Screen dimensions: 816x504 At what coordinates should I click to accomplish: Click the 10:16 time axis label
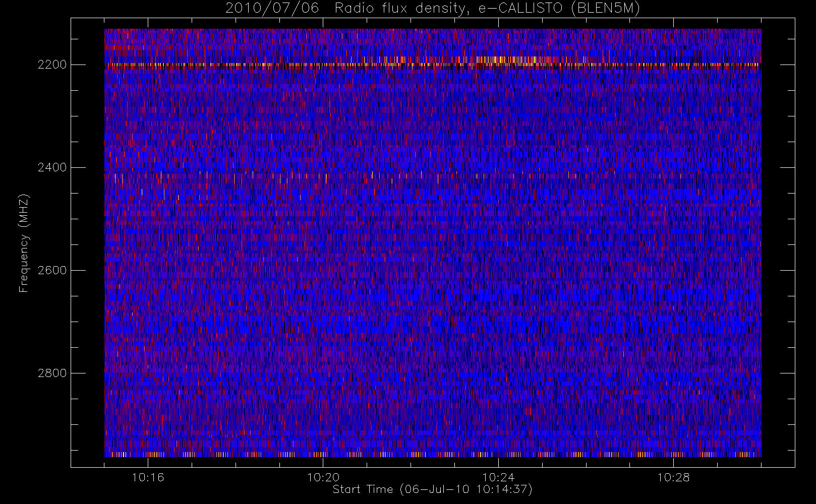[x=148, y=477]
